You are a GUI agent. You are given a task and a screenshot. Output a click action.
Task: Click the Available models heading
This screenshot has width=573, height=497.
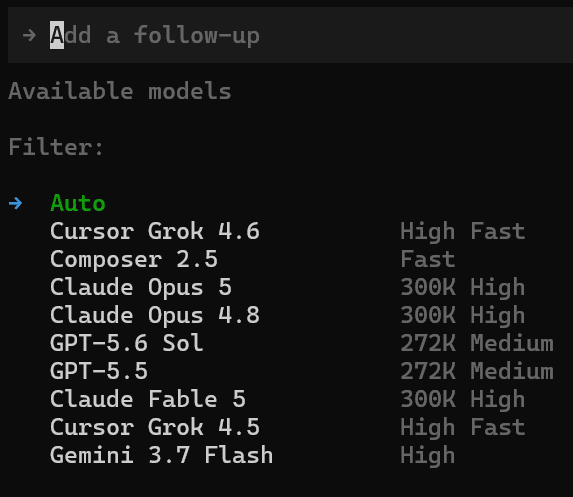point(120,91)
